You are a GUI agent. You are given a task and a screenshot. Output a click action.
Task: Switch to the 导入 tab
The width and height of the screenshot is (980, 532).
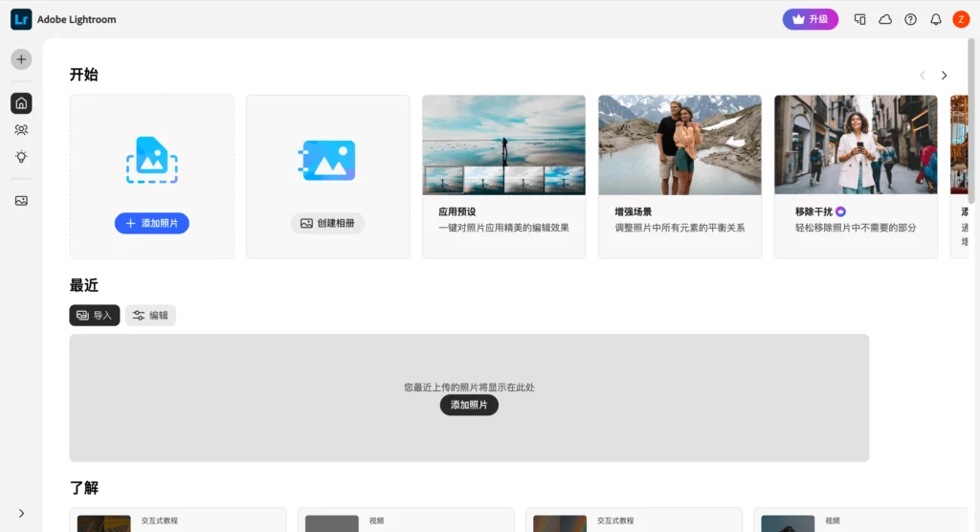click(95, 316)
